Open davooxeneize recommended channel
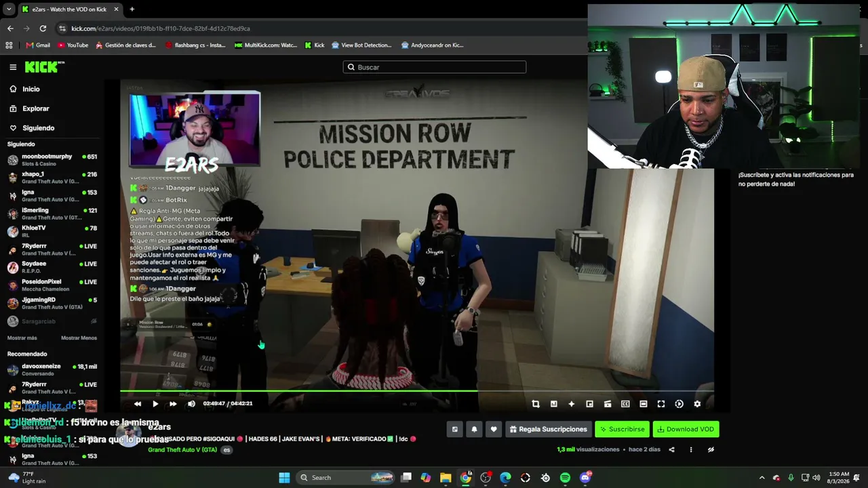This screenshot has height=488, width=868. point(52,369)
